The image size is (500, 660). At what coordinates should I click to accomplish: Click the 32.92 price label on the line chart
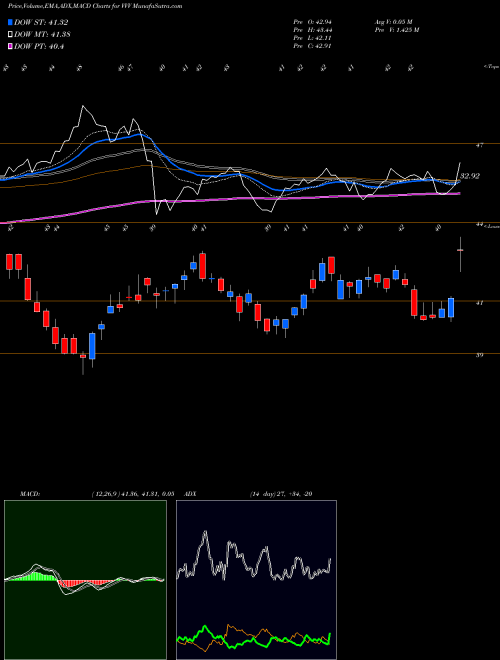click(x=470, y=176)
